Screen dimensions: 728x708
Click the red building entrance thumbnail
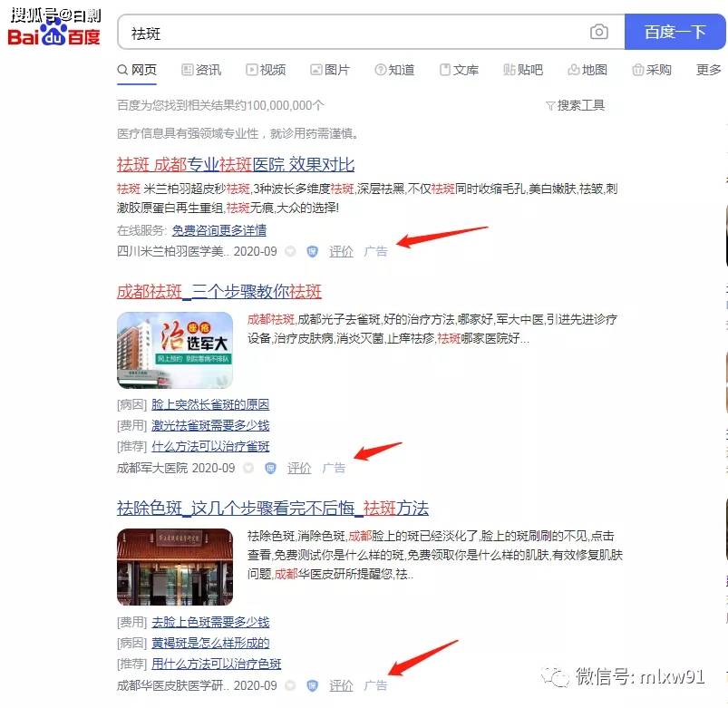click(175, 567)
